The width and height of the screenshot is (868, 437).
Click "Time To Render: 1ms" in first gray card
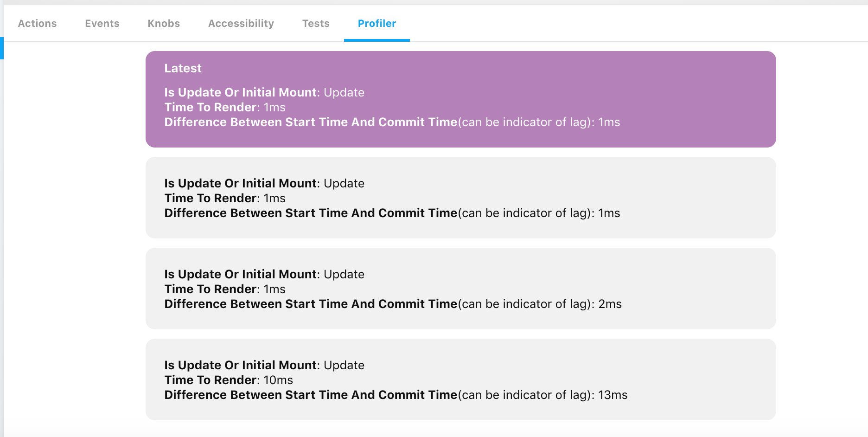coord(225,199)
